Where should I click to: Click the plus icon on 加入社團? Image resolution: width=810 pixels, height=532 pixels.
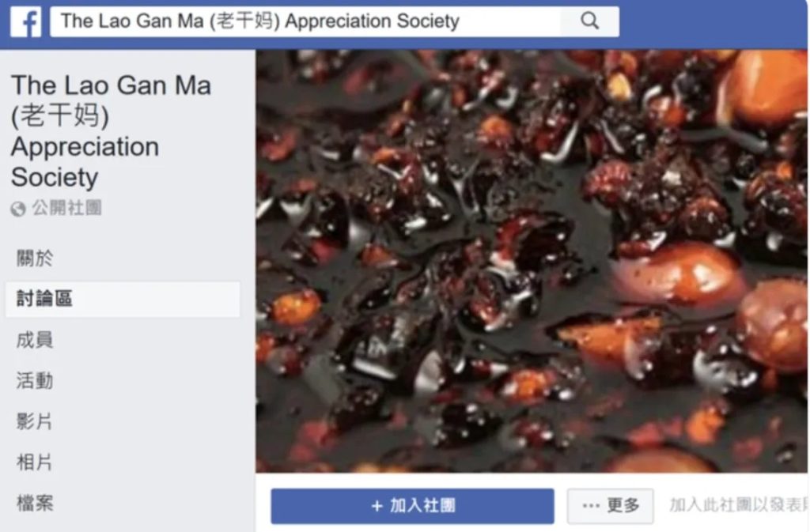tap(377, 506)
